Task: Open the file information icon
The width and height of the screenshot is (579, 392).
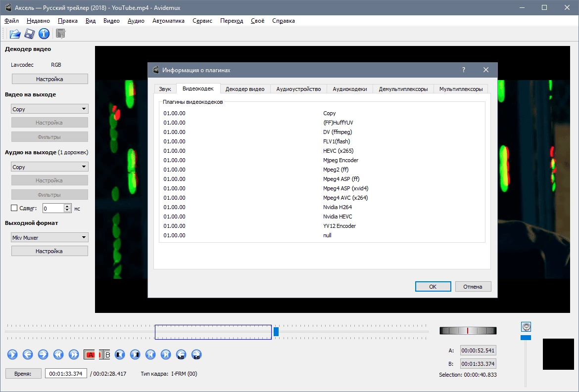Action: 44,34
